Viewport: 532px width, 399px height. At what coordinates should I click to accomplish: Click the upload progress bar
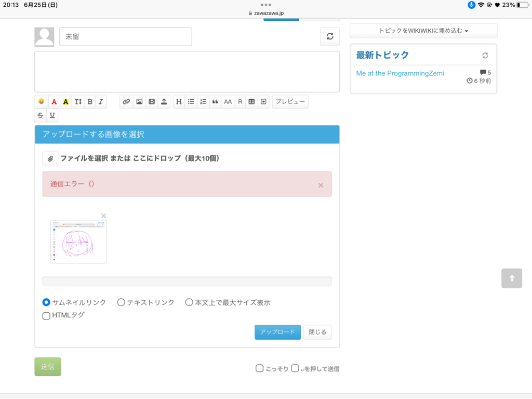pos(187,282)
